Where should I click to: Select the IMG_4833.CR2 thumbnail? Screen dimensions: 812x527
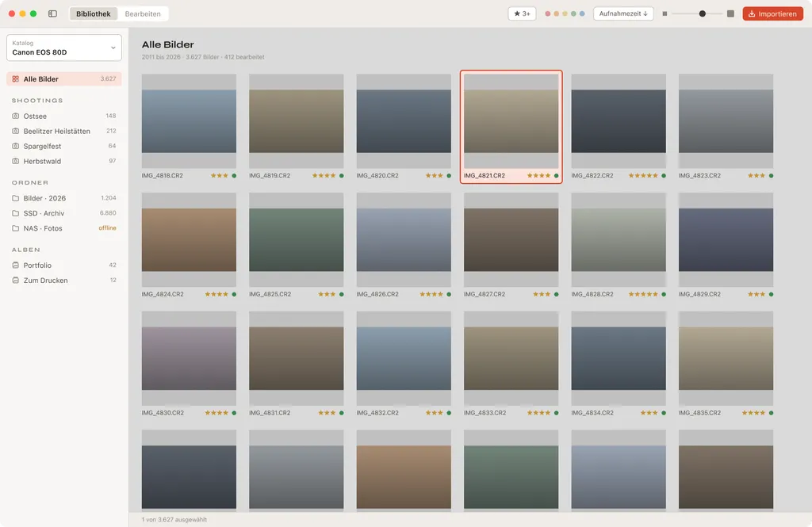[x=511, y=358]
